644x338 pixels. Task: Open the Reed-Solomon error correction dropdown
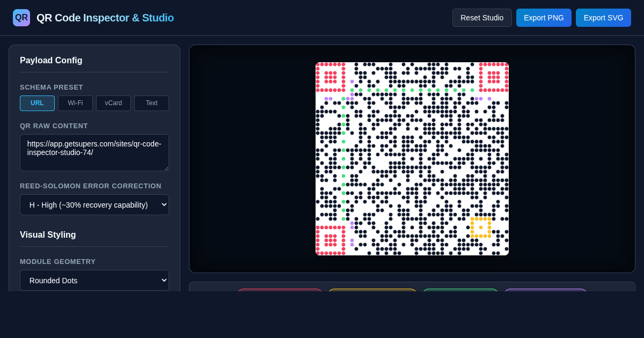tap(94, 204)
